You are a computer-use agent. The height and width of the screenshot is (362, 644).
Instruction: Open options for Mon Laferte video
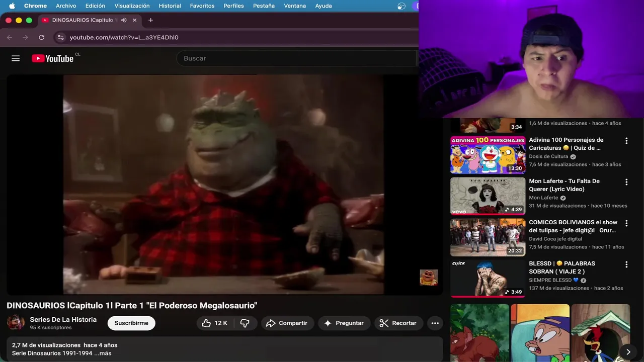(x=626, y=182)
